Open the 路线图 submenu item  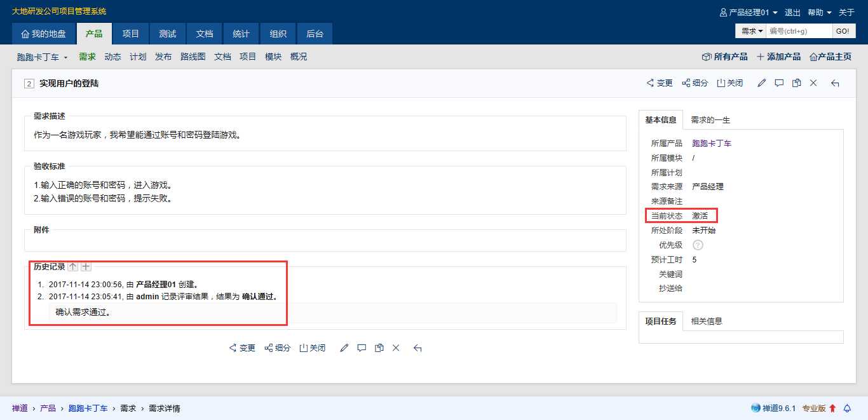(x=193, y=57)
